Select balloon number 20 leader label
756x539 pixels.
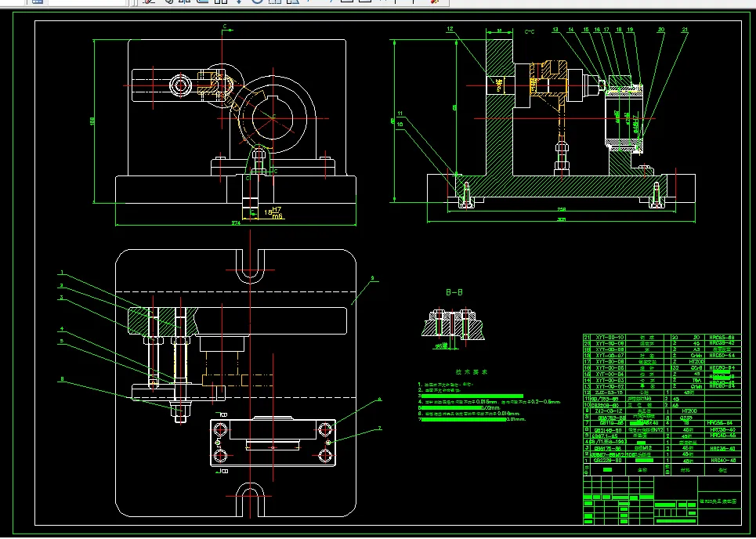click(661, 30)
